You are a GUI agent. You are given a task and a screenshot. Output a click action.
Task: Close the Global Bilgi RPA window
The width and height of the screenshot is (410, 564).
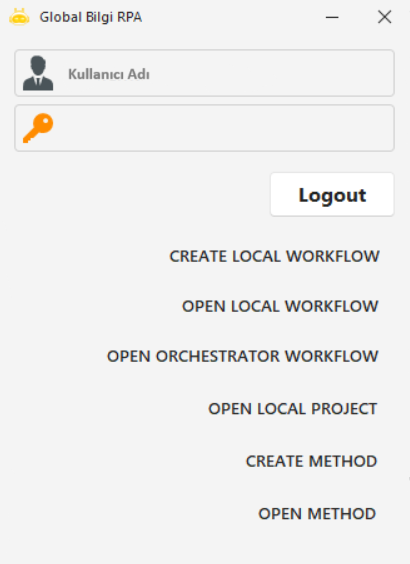click(x=384, y=17)
